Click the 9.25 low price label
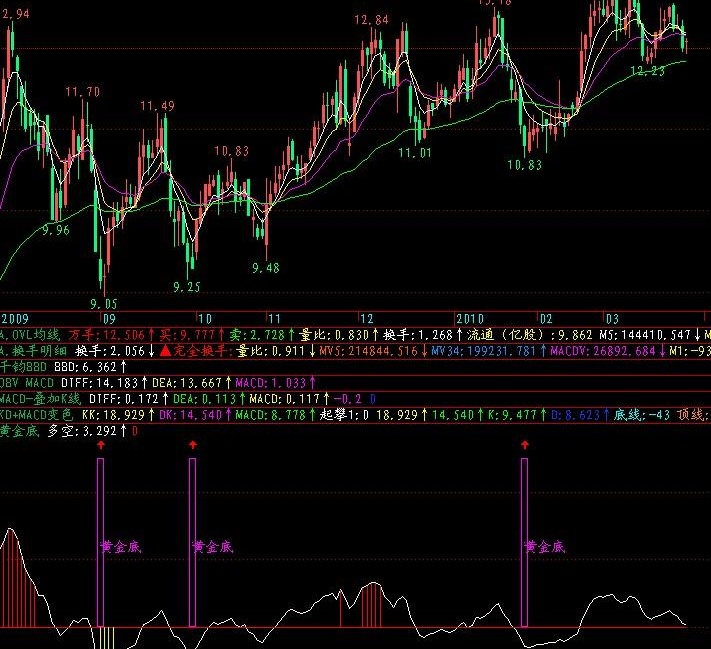Viewport: 711px width, 649px height. click(186, 287)
